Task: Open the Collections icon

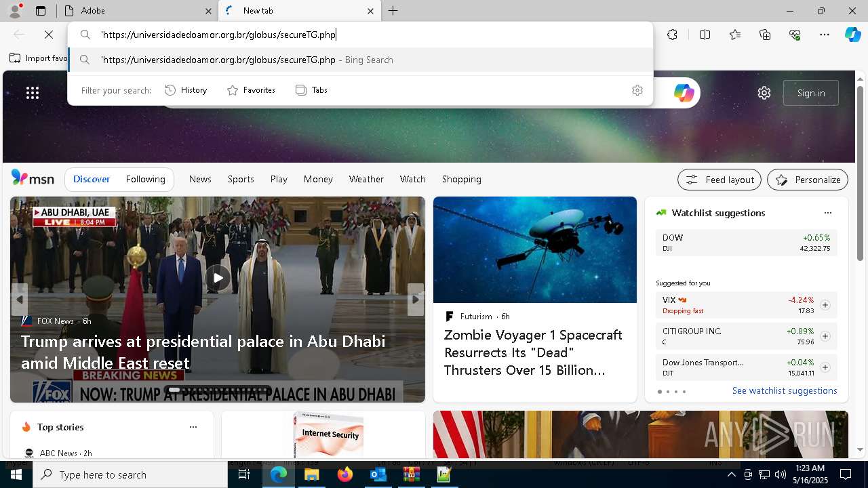Action: coord(765,35)
